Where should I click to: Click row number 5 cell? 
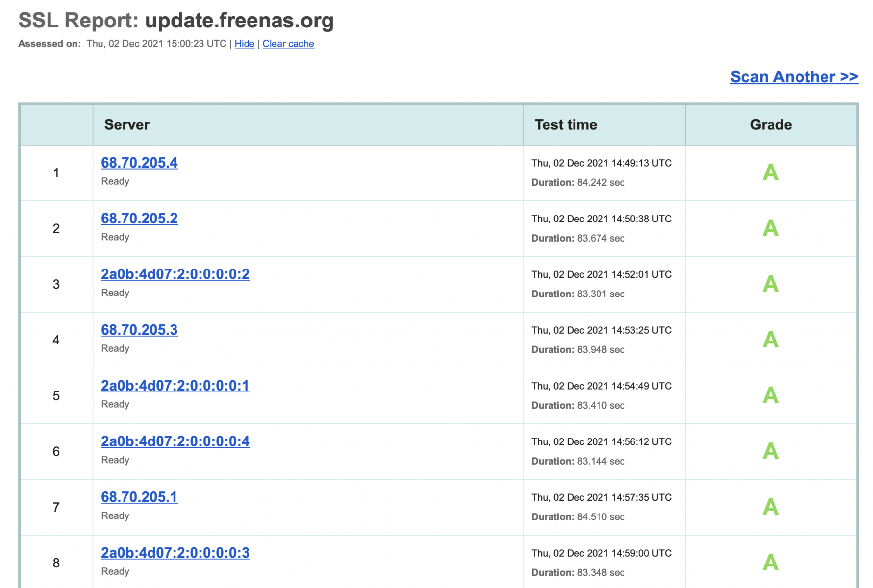[56, 396]
